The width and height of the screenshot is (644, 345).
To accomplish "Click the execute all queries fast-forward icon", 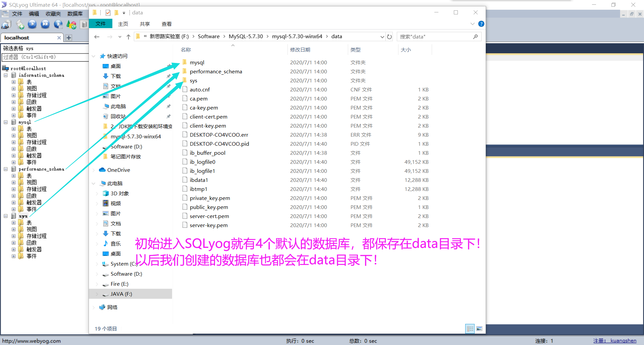I will pyautogui.click(x=45, y=24).
